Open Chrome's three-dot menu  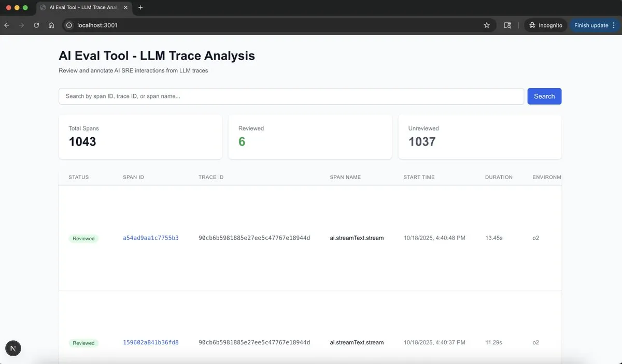coord(614,25)
